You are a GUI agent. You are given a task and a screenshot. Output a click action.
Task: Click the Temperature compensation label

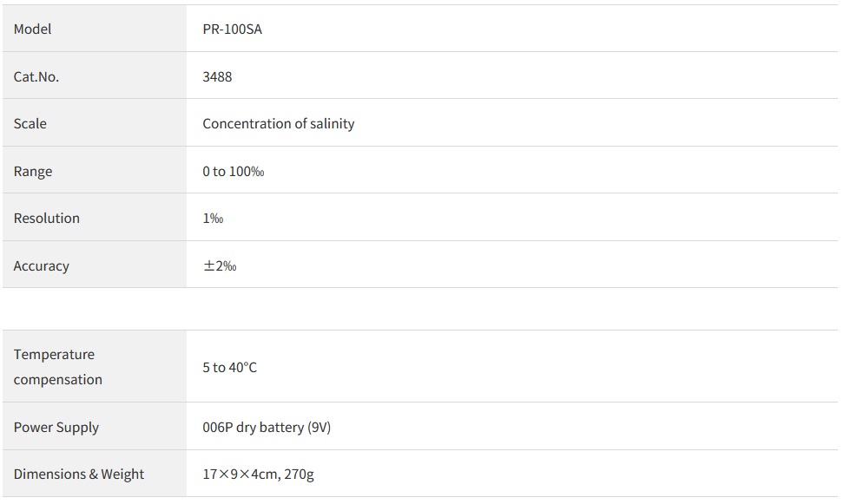tap(57, 367)
